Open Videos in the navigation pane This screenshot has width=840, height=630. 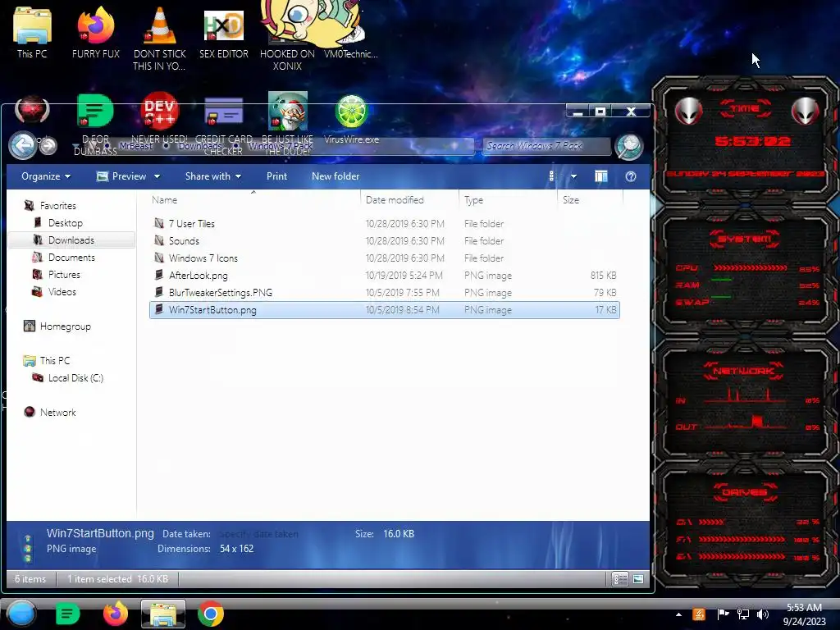coord(62,291)
